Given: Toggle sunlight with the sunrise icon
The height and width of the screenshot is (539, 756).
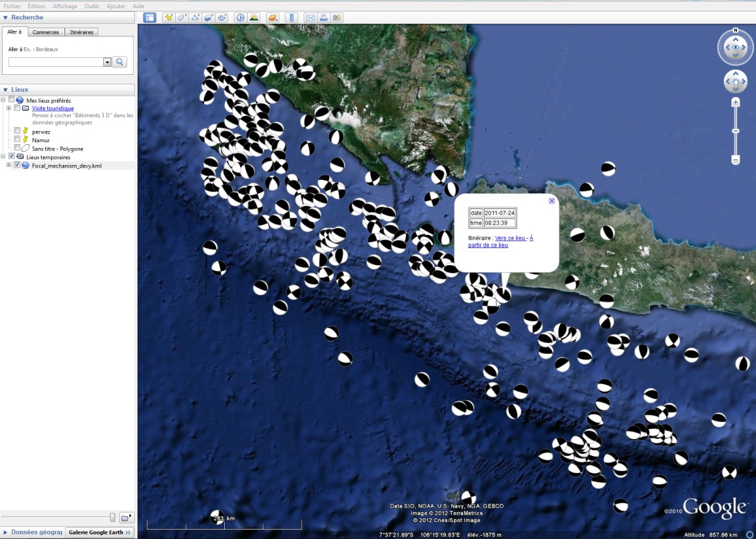Looking at the screenshot, I should coord(254,17).
